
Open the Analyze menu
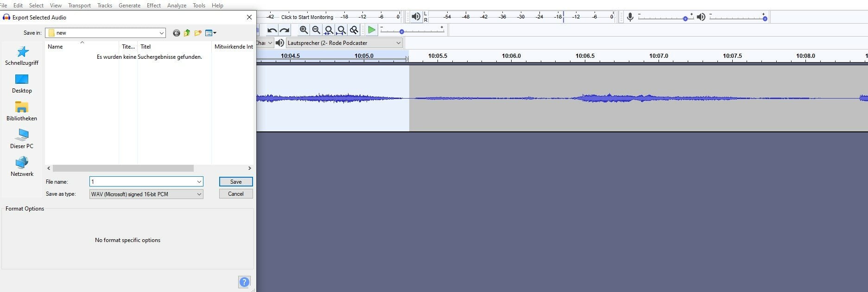(177, 6)
